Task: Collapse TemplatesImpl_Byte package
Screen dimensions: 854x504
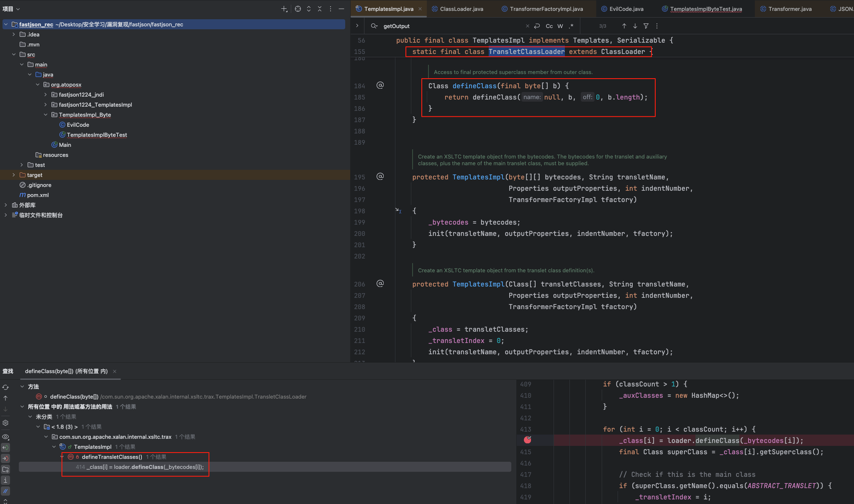Action: (x=46, y=115)
